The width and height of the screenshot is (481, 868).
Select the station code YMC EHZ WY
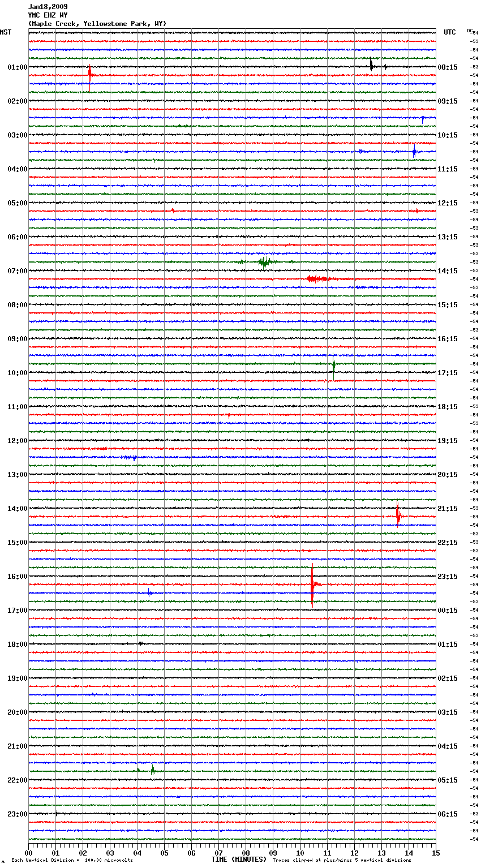tap(48, 15)
